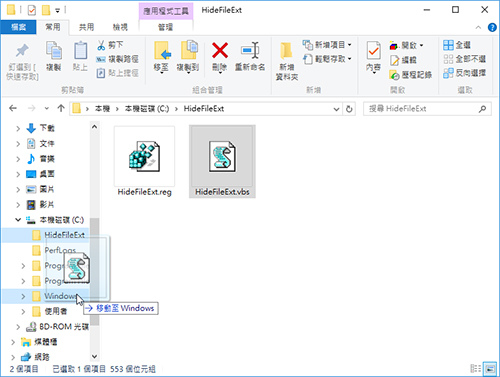Viewport: 500px width, 377px height.
Task: Open the 新增項目 (New item) dropdown
Action: point(327,45)
